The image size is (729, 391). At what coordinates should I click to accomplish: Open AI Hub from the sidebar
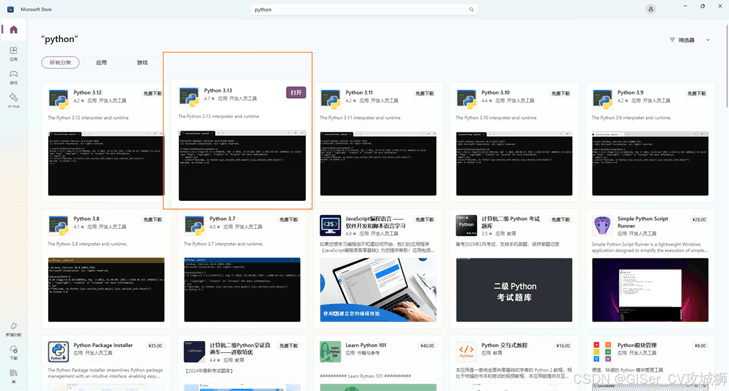13,100
